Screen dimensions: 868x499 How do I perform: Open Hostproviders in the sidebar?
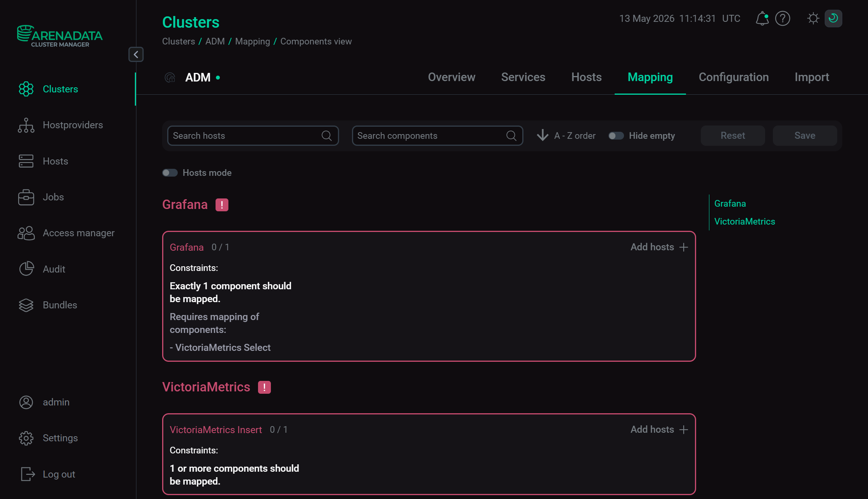pos(73,125)
